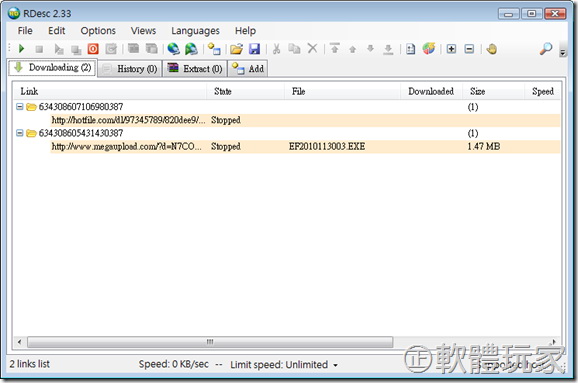The height and width of the screenshot is (383, 578).
Task: Click the magnifying glass search icon
Action: pyautogui.click(x=546, y=49)
